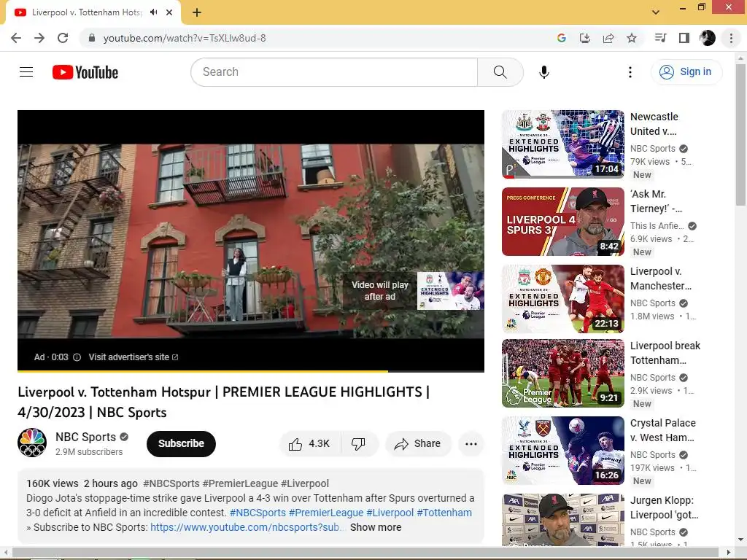Reload the page

click(x=63, y=38)
